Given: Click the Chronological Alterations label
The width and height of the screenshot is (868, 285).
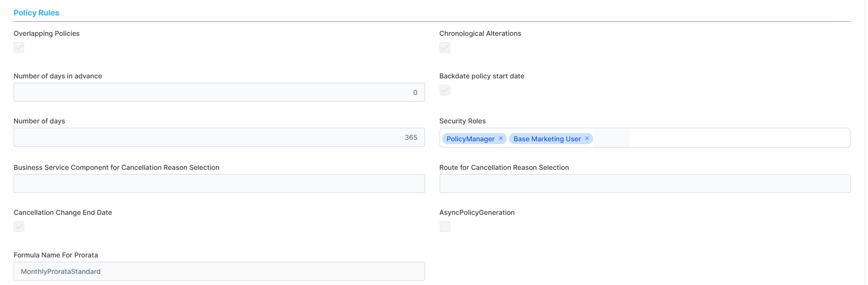Looking at the screenshot, I should tap(480, 33).
